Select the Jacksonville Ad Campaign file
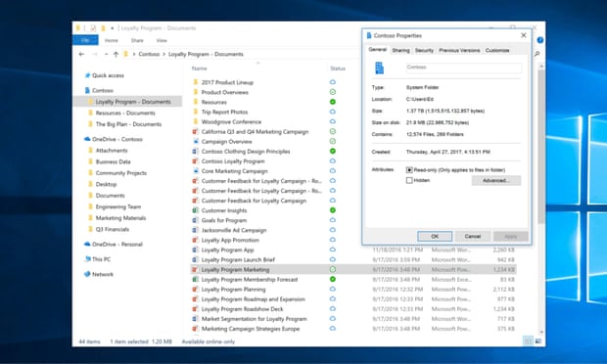The width and height of the screenshot is (607, 364). click(234, 230)
